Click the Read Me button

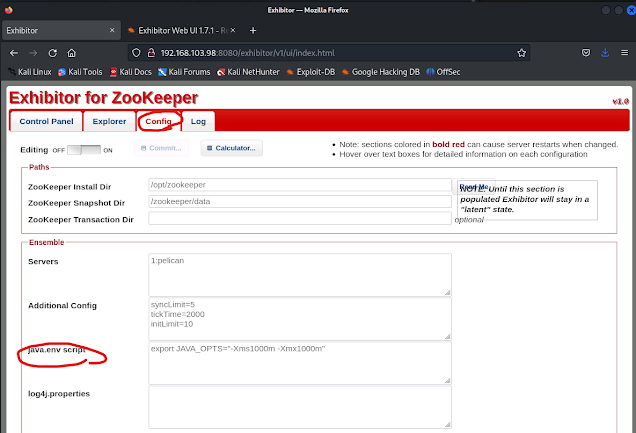[x=473, y=186]
